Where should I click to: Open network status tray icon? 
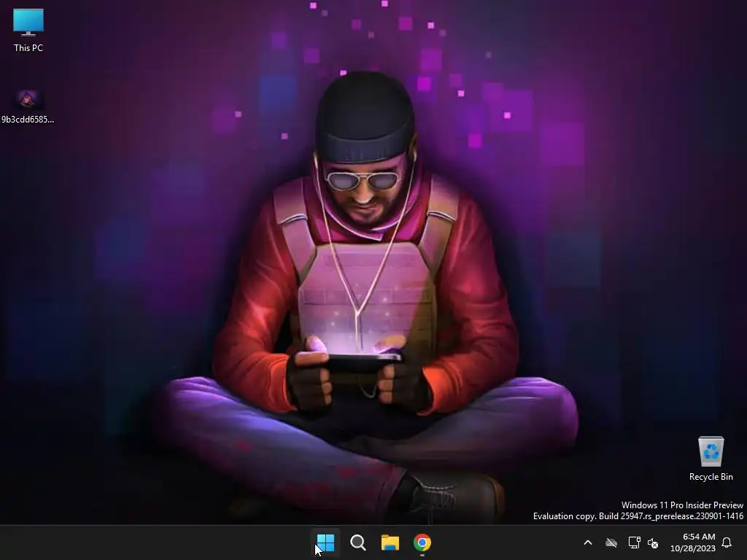click(x=634, y=542)
